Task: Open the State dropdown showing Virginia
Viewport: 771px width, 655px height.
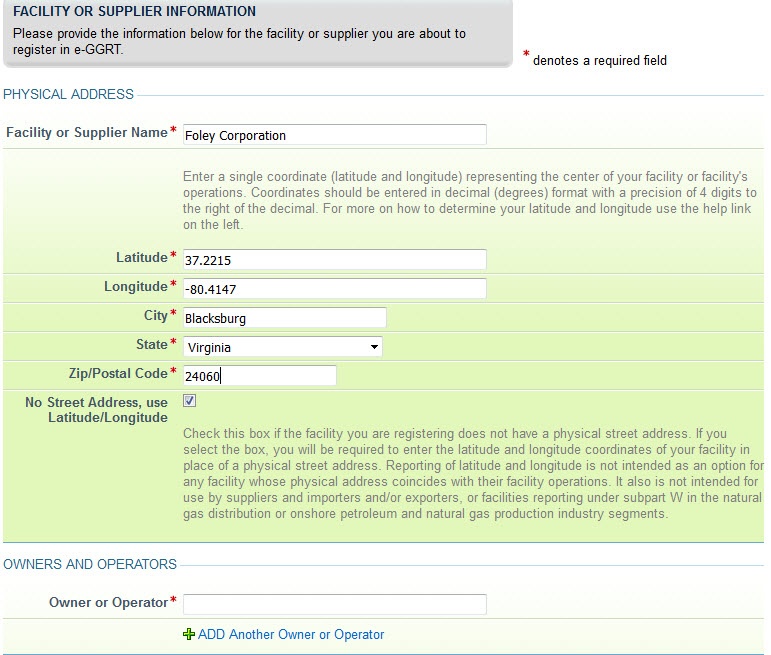Action: (x=283, y=347)
